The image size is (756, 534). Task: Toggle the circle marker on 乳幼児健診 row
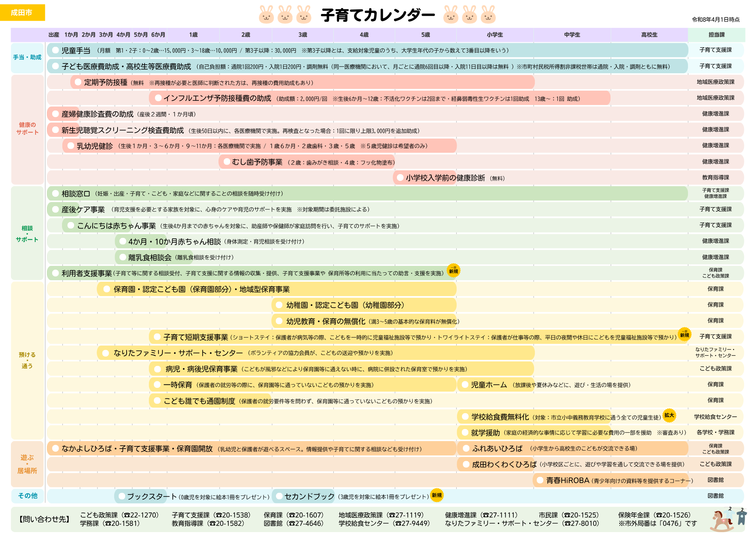pos(70,145)
